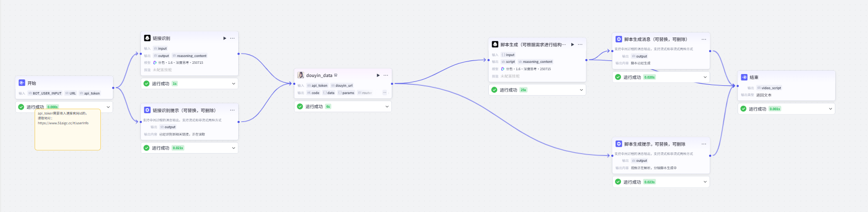Click the 结束 node's end icon

pos(744,77)
